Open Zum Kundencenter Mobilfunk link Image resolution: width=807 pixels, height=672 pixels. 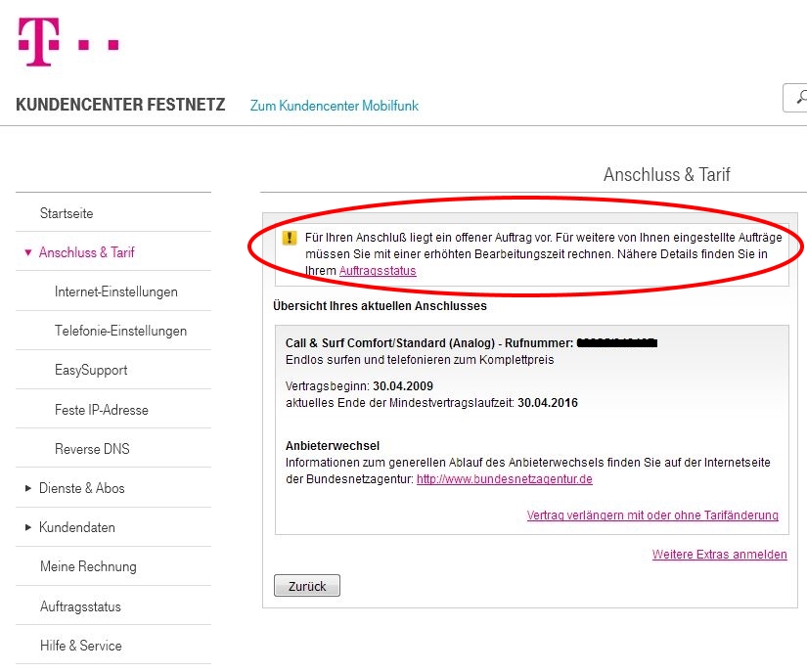[x=334, y=106]
